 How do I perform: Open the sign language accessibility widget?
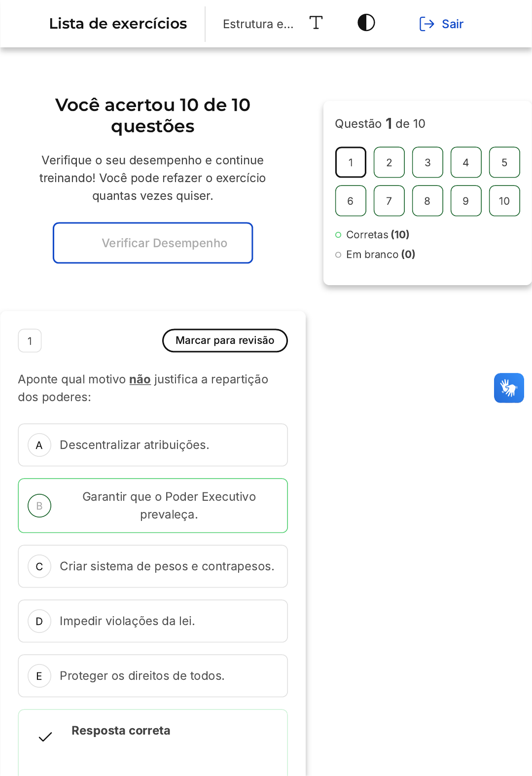click(509, 388)
